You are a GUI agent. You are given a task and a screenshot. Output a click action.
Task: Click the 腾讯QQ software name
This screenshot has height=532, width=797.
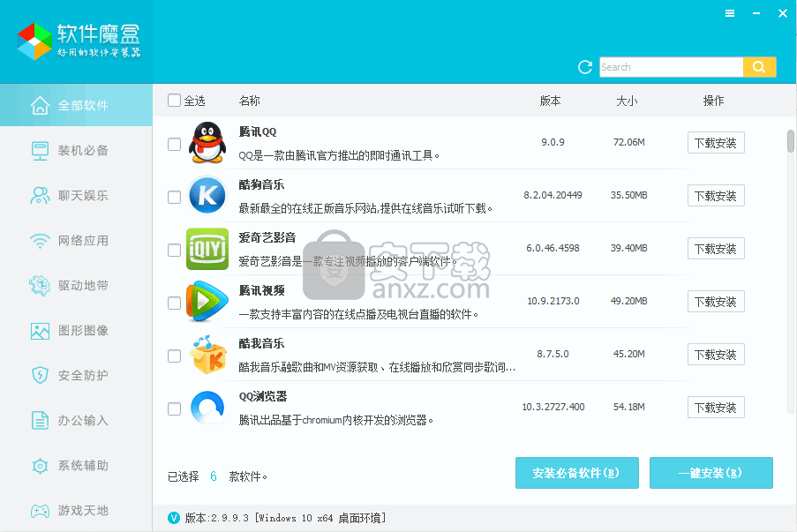[258, 131]
